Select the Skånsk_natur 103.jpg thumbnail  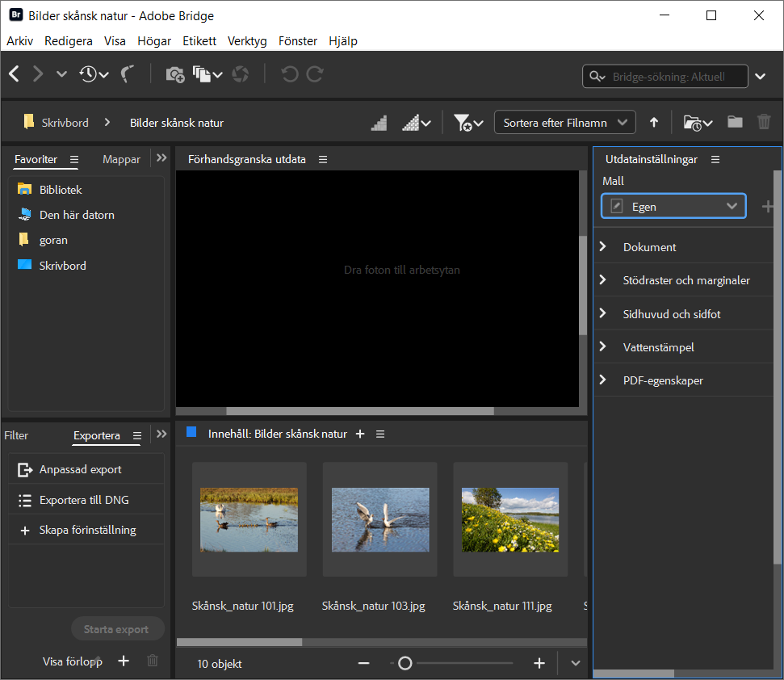379,519
